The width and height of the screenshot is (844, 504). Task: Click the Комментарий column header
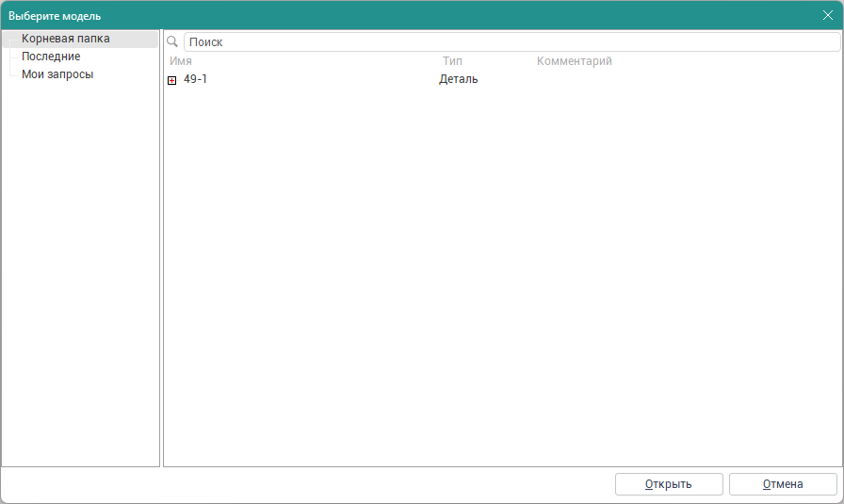click(574, 61)
